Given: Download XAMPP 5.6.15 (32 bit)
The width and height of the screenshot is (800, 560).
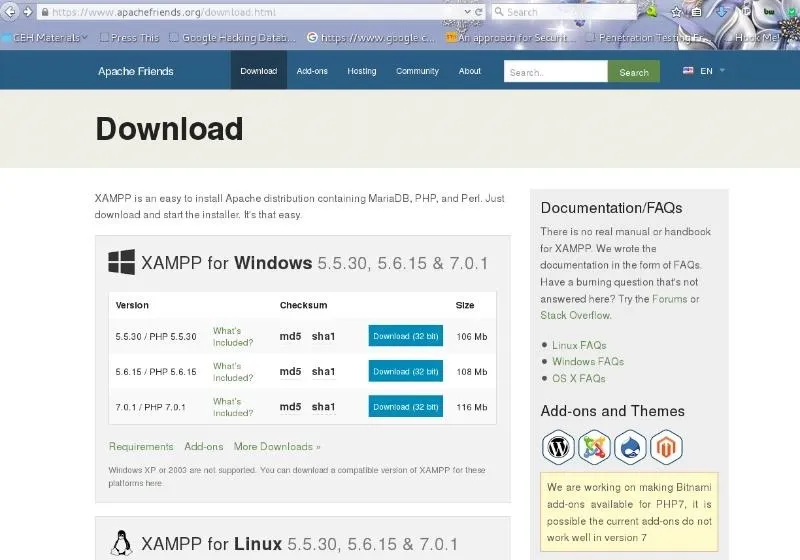Looking at the screenshot, I should [x=406, y=371].
